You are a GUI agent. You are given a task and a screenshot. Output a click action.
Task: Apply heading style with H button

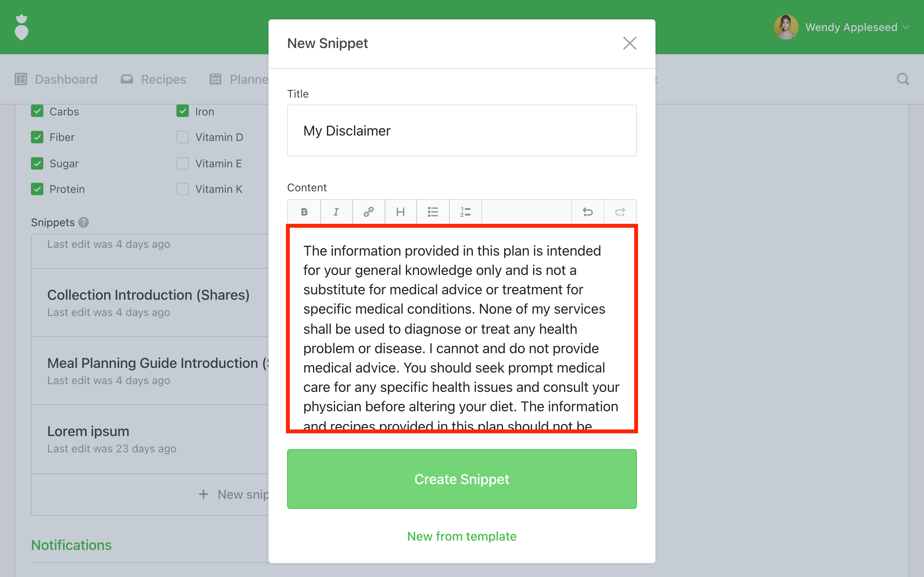[x=400, y=212]
